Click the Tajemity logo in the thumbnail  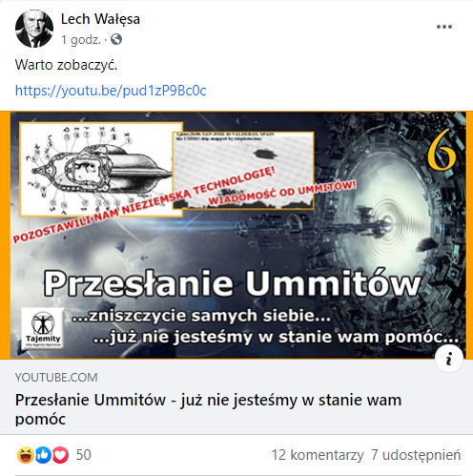point(43,328)
